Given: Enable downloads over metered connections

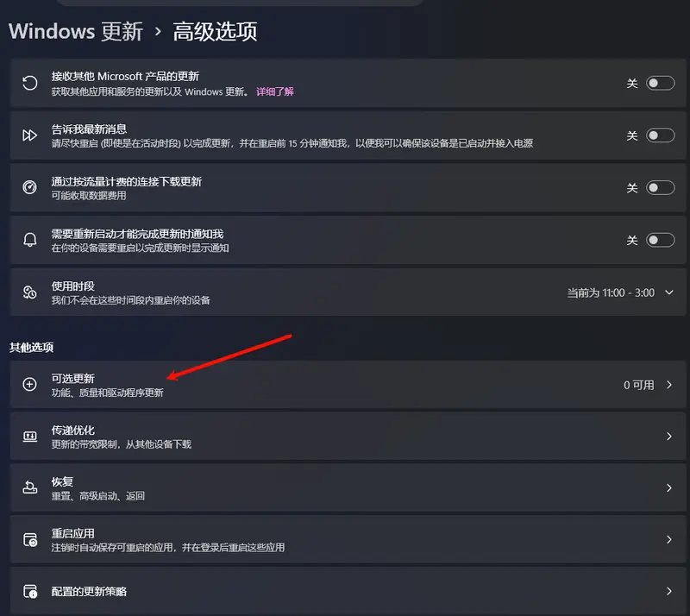Looking at the screenshot, I should [659, 187].
